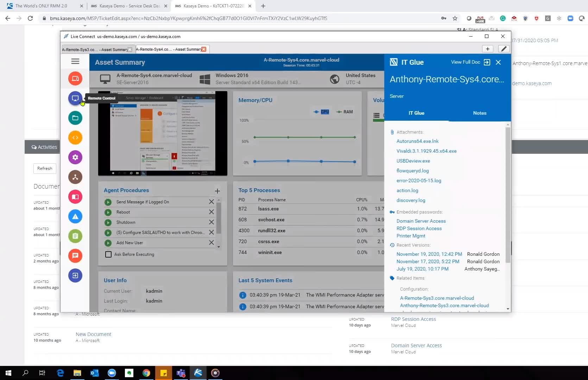This screenshot has width=588, height=380.
Task: Open RDP Session Access embedded password
Action: coord(419,228)
